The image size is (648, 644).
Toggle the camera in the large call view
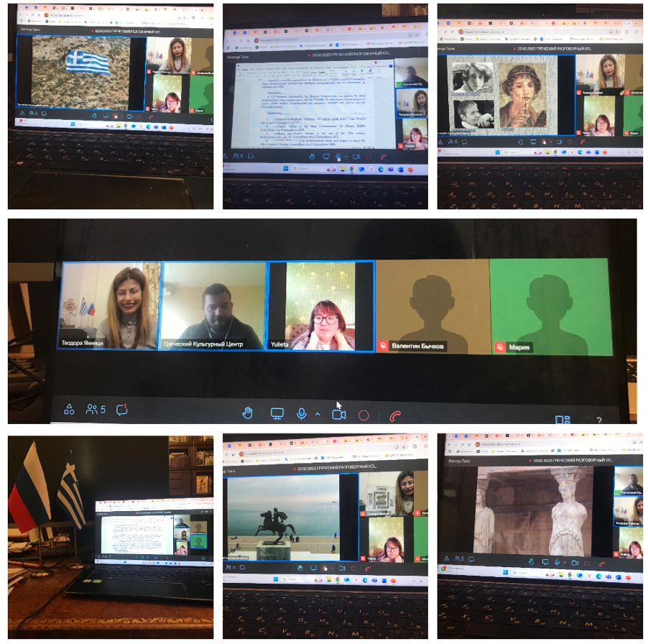tap(339, 415)
